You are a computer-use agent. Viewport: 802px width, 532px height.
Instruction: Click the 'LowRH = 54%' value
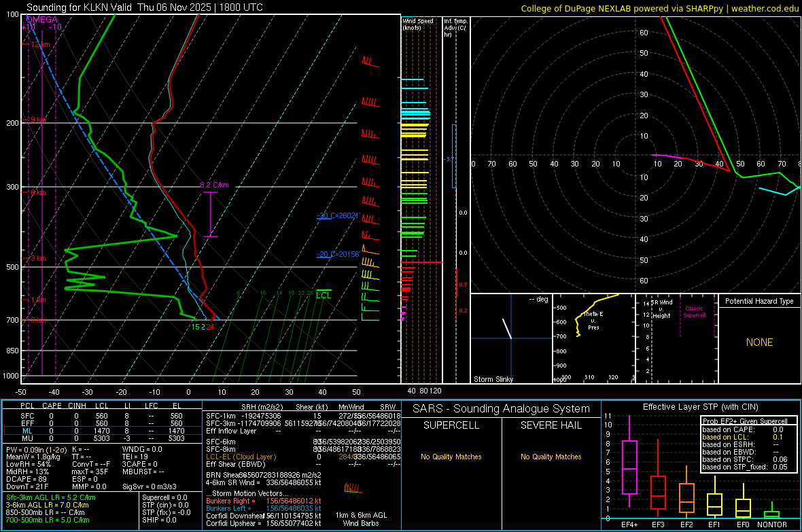(x=28, y=464)
